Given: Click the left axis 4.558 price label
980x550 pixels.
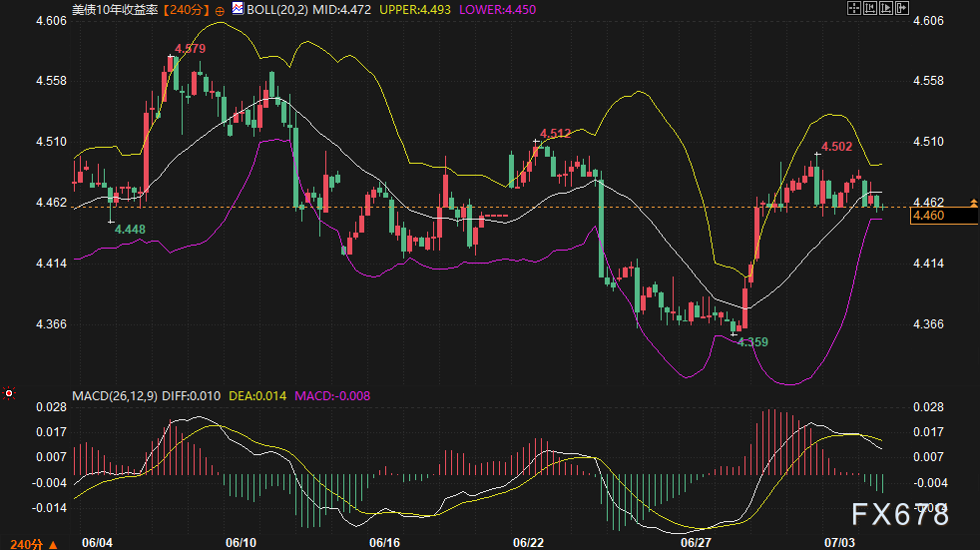Looking at the screenshot, I should pos(51,81).
